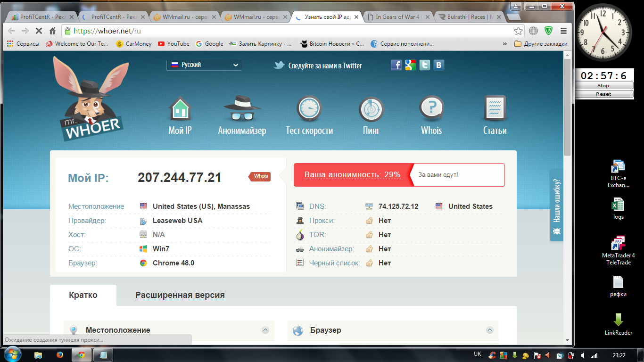Click the address bar URL field
The width and height of the screenshot is (644, 362).
(x=292, y=31)
